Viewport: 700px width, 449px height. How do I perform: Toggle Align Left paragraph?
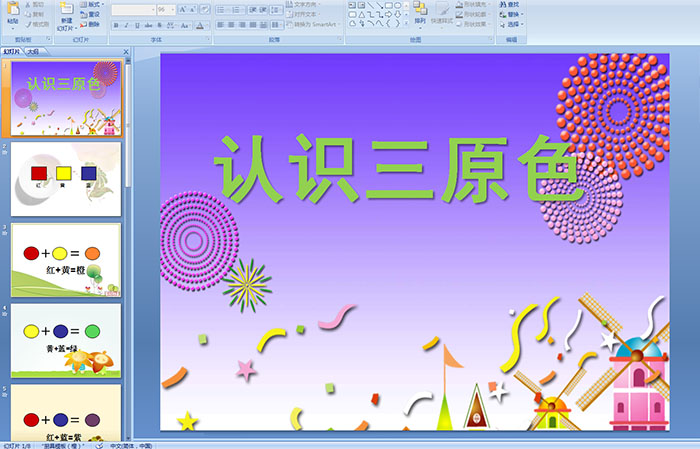click(x=221, y=25)
